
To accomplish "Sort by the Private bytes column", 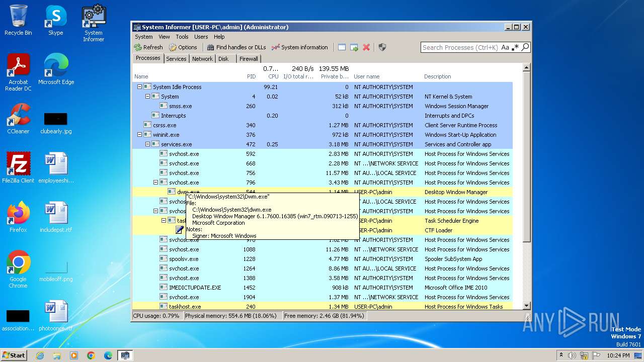I will [335, 76].
